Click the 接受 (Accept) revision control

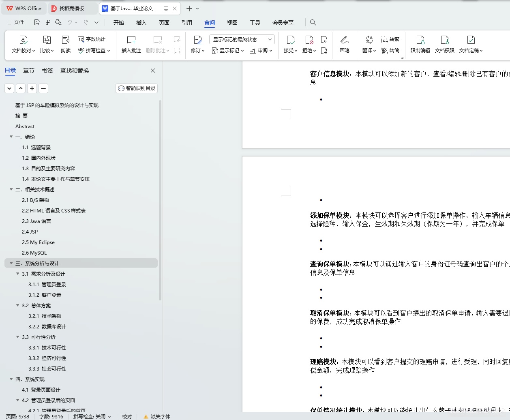coord(290,43)
